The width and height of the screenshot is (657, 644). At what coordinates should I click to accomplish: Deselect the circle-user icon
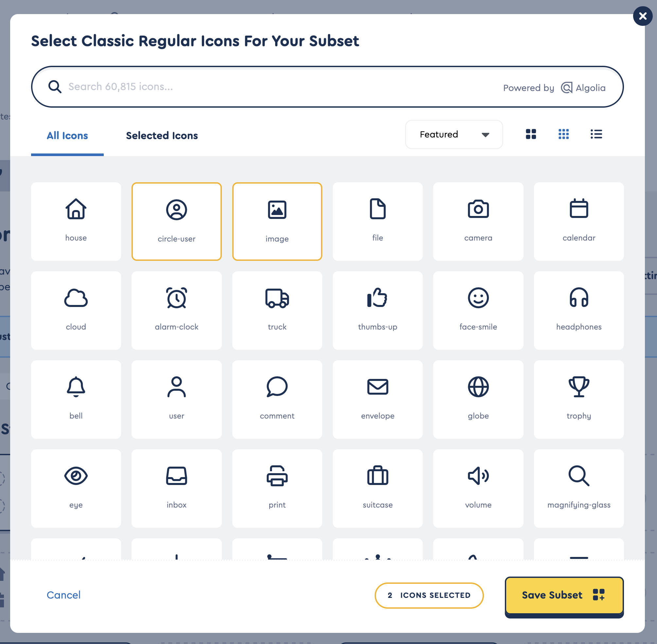click(x=176, y=222)
